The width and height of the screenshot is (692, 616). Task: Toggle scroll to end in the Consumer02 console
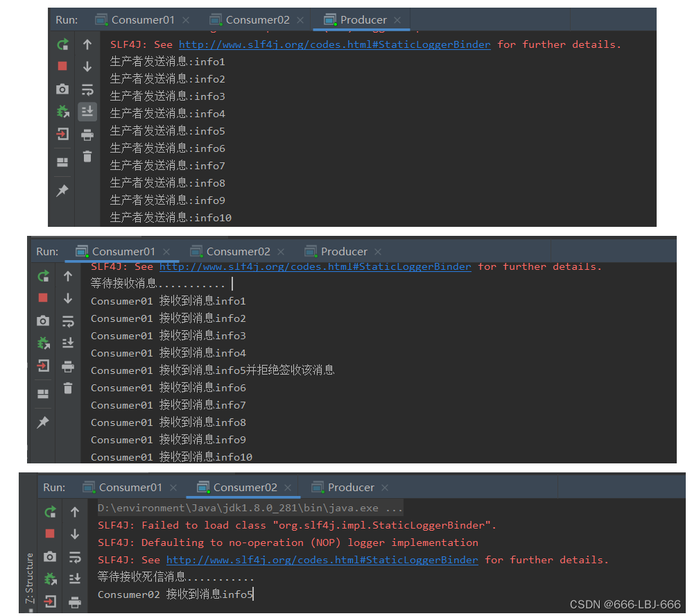tap(75, 579)
